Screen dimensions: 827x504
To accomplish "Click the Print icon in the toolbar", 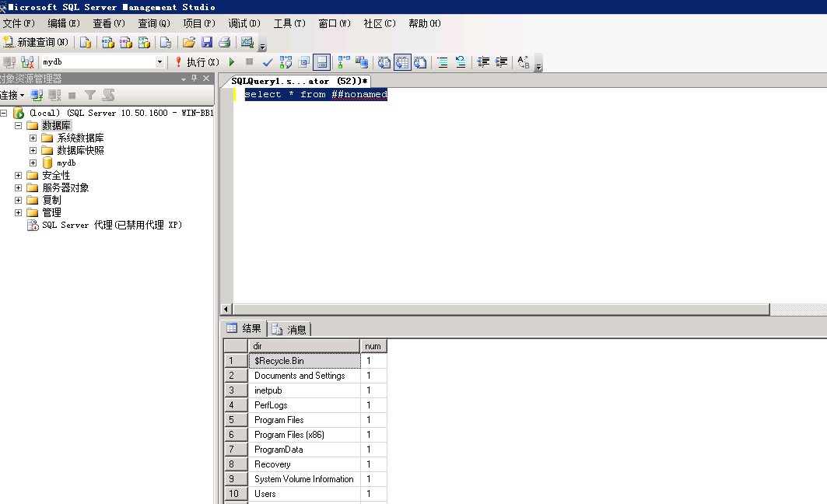I will [225, 43].
